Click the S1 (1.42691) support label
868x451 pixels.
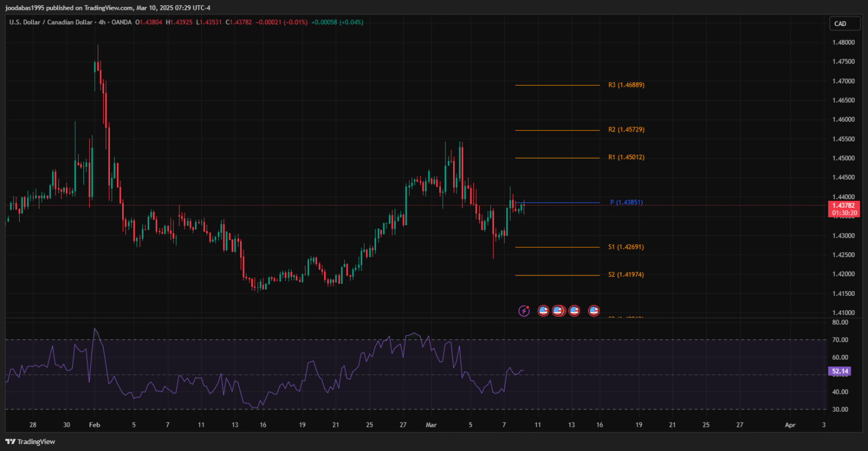[626, 247]
